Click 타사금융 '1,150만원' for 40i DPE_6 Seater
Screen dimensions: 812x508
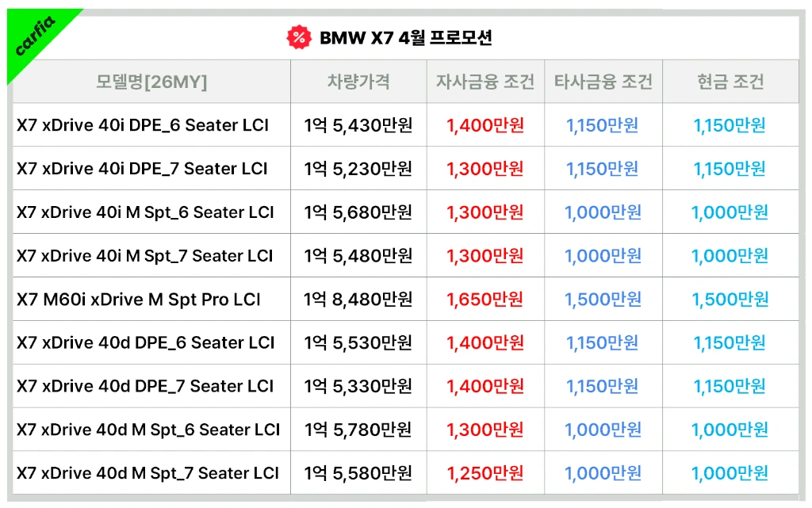[x=603, y=125]
